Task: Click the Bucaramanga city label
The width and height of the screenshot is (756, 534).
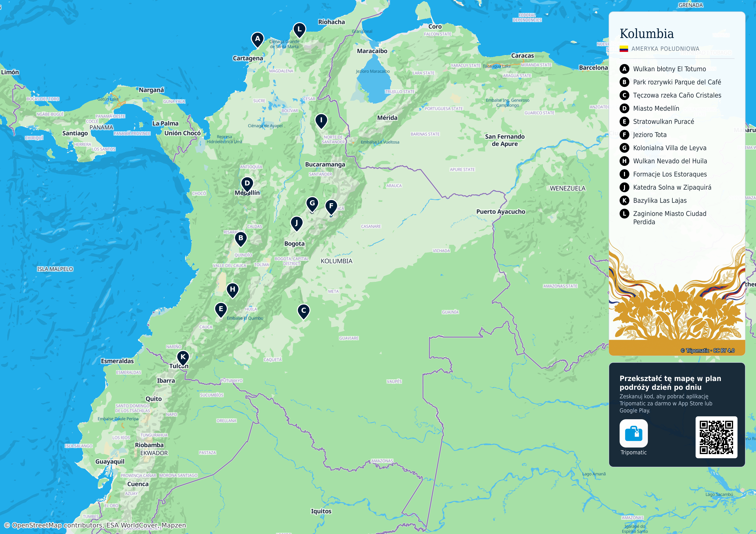Action: (325, 164)
